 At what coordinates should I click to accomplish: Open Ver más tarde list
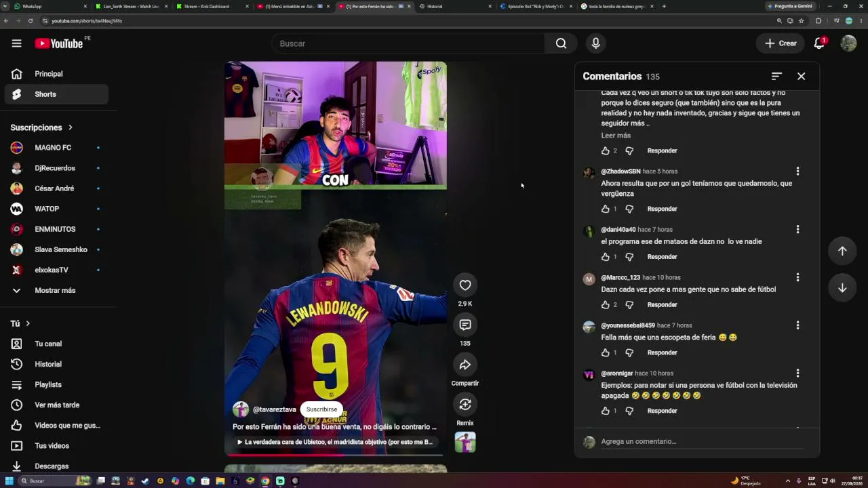(56, 405)
